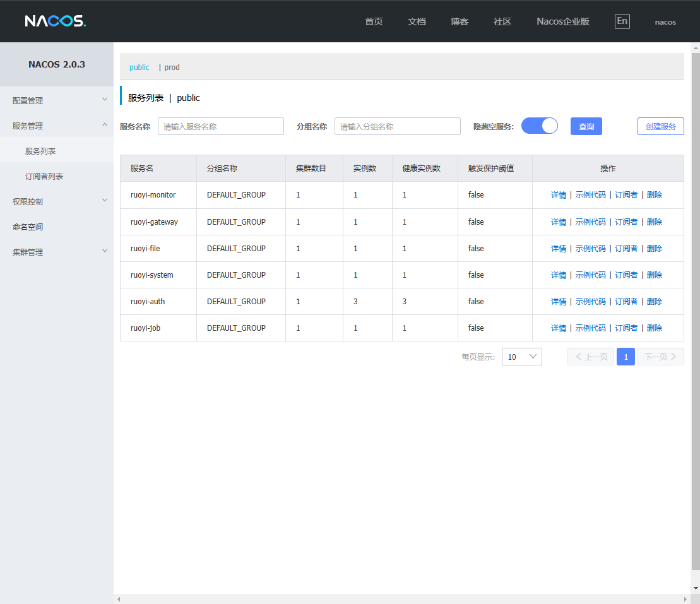Open 文档 in the top navigation
The width and height of the screenshot is (700, 604).
[x=416, y=21]
